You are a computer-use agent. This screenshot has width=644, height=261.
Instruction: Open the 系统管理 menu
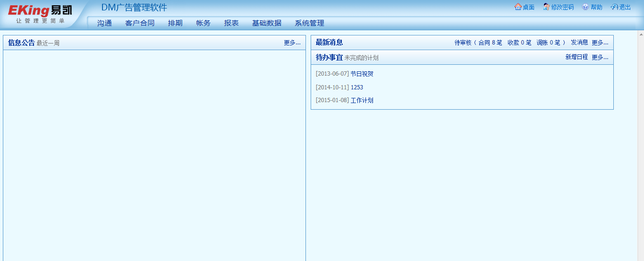tap(310, 23)
